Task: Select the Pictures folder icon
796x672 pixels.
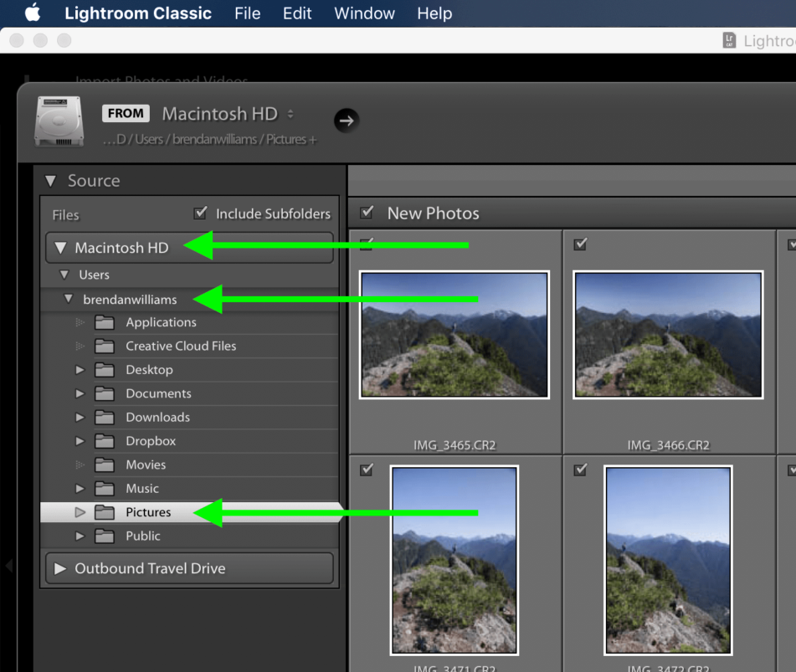Action: [x=104, y=511]
